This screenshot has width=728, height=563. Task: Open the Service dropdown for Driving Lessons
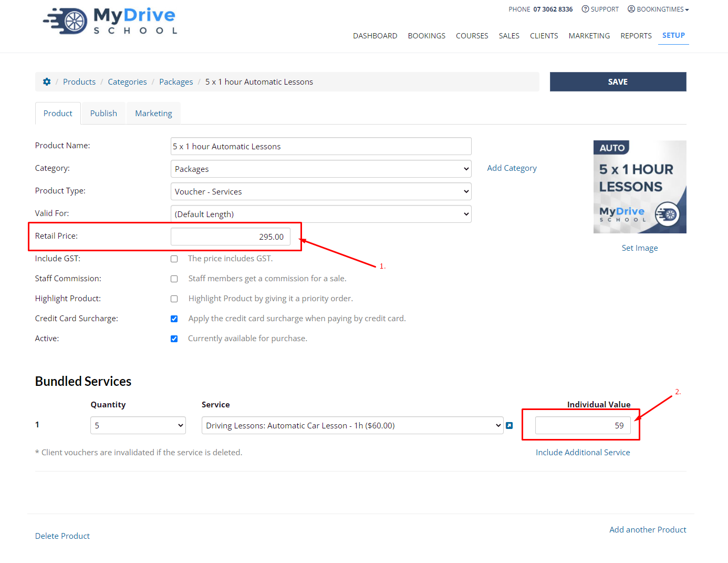[352, 425]
